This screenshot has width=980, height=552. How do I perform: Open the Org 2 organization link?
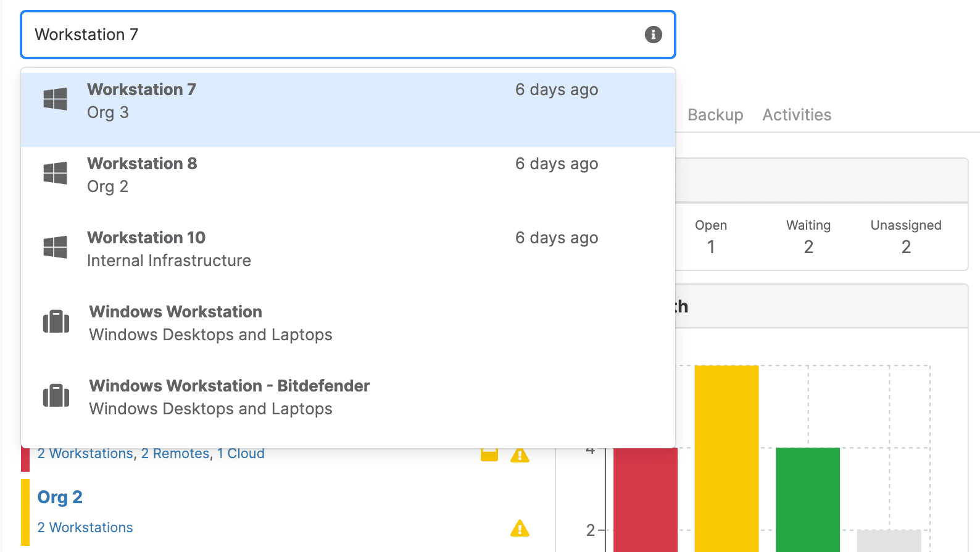pos(60,497)
